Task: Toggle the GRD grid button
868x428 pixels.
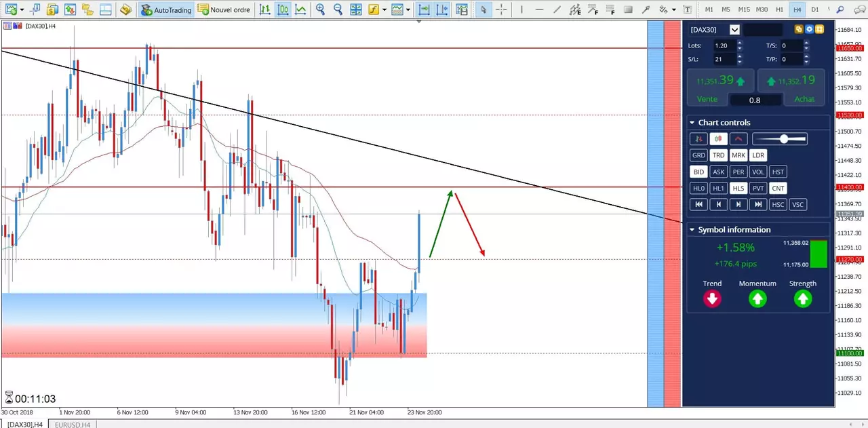Action: tap(698, 155)
